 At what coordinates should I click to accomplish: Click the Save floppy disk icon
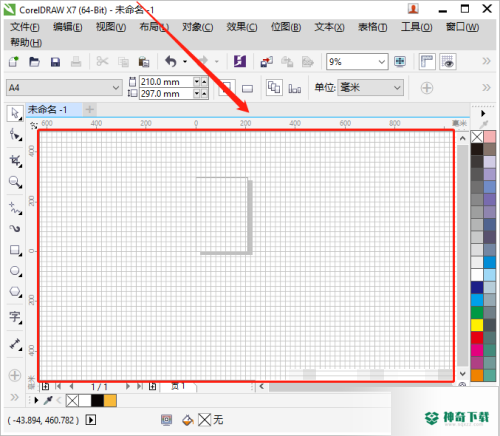(x=55, y=62)
